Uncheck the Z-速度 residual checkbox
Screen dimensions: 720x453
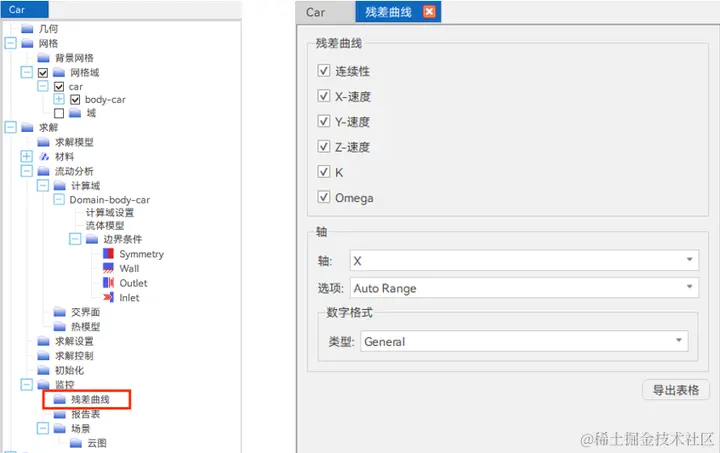[324, 146]
